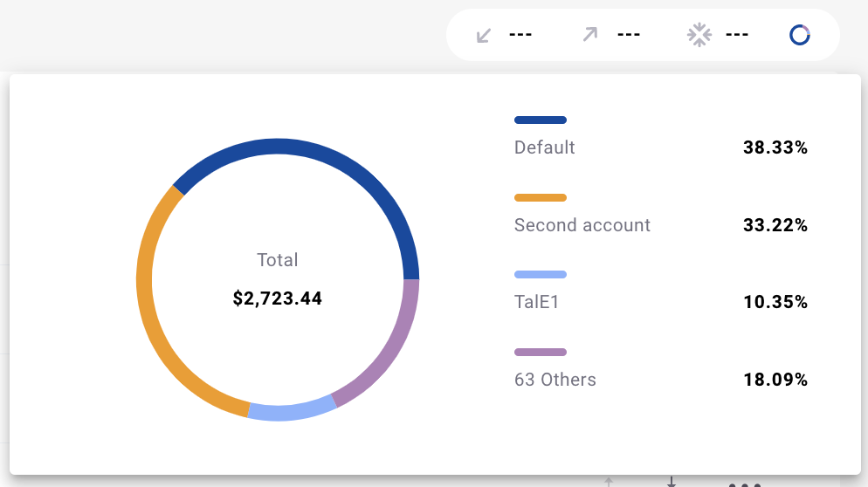Click the 38.33% value
868x487 pixels.
tap(775, 147)
